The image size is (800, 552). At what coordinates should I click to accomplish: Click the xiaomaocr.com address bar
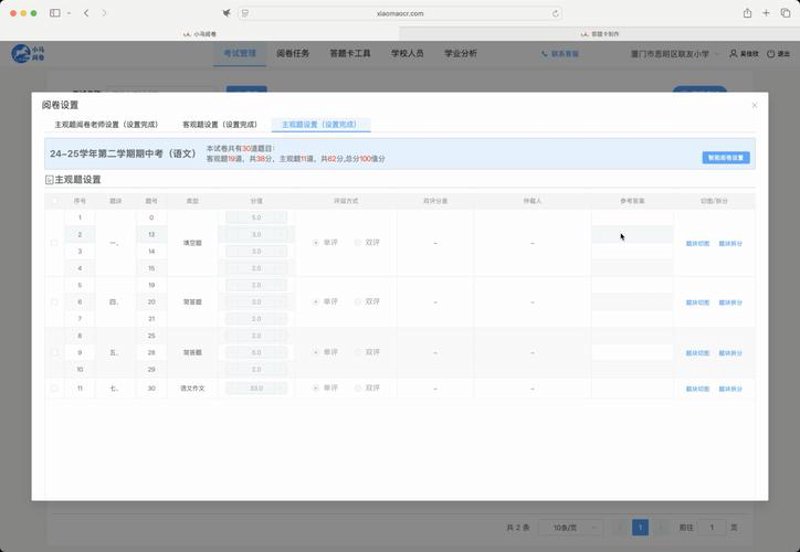pyautogui.click(x=400, y=13)
